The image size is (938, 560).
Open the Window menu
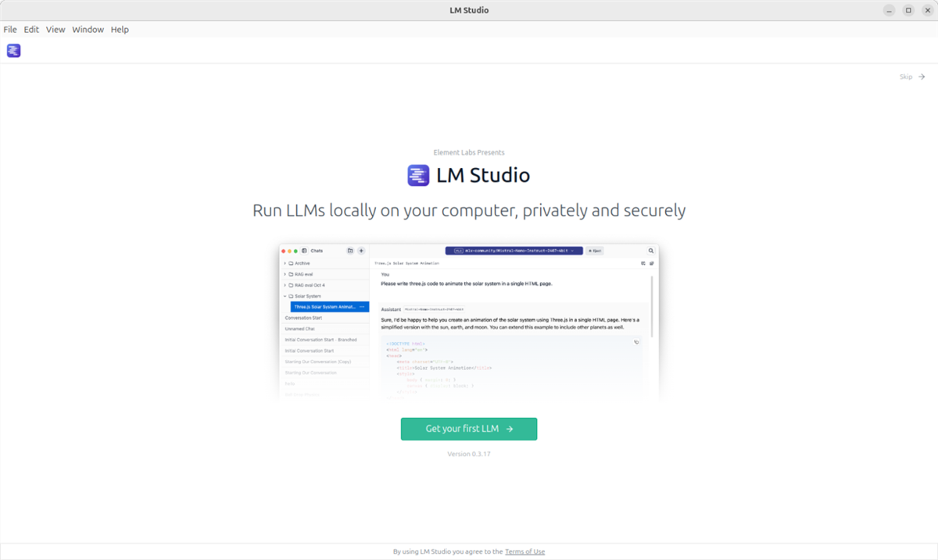88,30
